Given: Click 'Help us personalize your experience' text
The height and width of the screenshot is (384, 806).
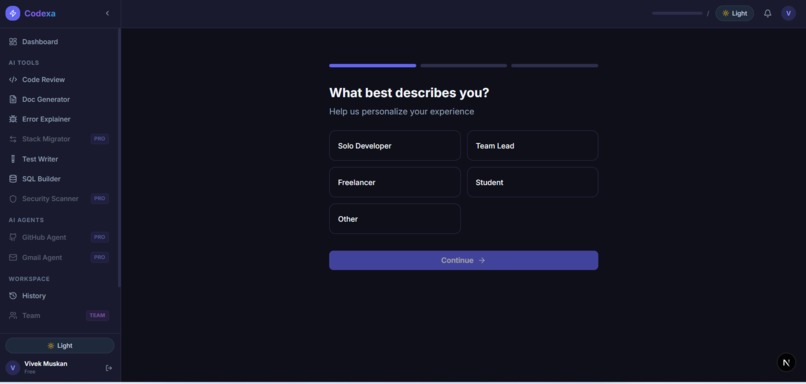Looking at the screenshot, I should (401, 112).
